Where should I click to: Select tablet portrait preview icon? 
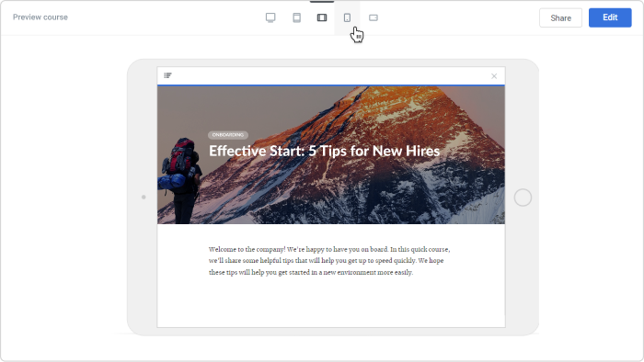296,17
